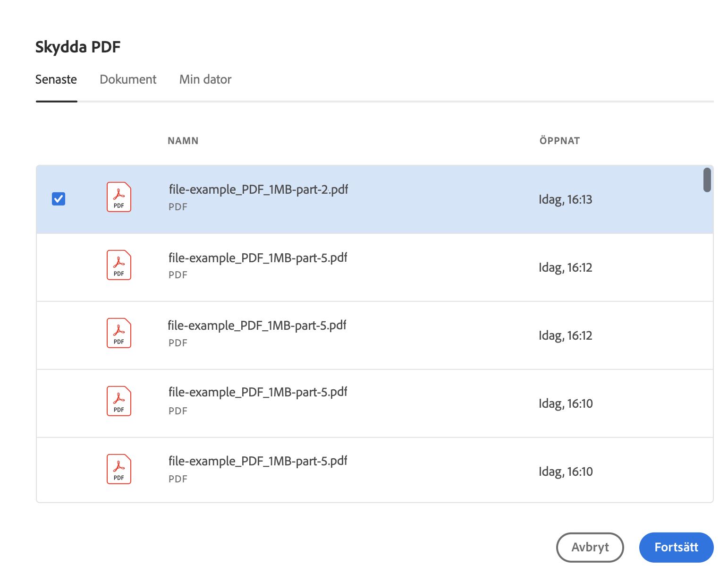Image resolution: width=728 pixels, height=566 pixels.
Task: Click the PDF type label under part-2.pdf
Action: (x=178, y=207)
